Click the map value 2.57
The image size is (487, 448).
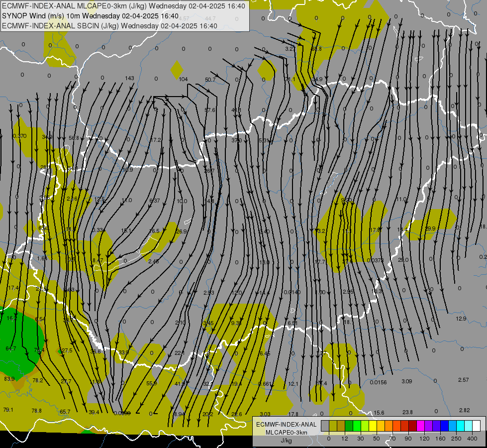pos(464,380)
